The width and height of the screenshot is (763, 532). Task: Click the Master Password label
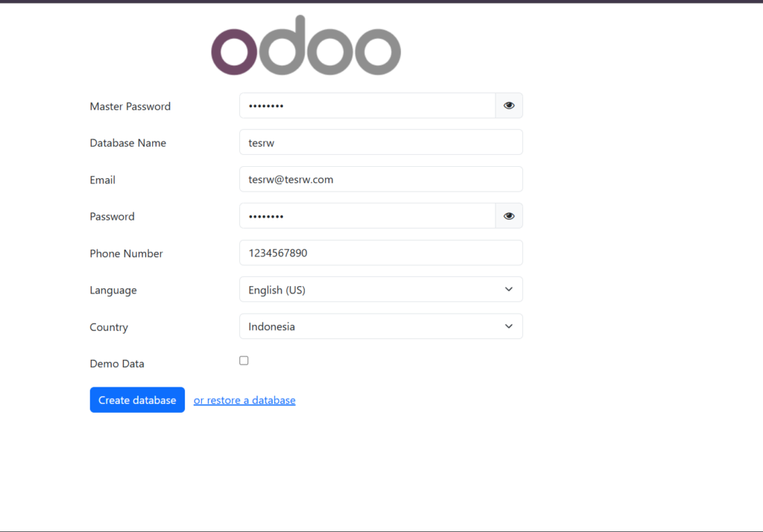tap(130, 106)
